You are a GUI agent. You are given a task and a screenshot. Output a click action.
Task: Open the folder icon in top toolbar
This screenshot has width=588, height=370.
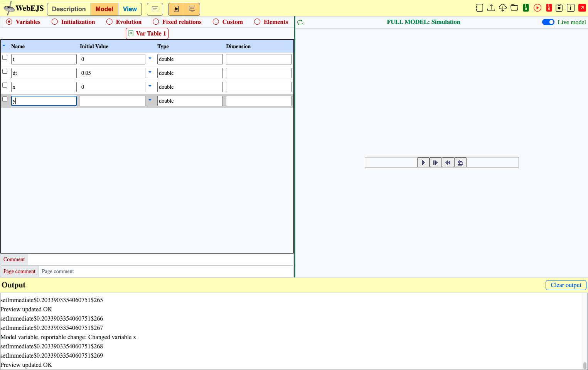(514, 8)
